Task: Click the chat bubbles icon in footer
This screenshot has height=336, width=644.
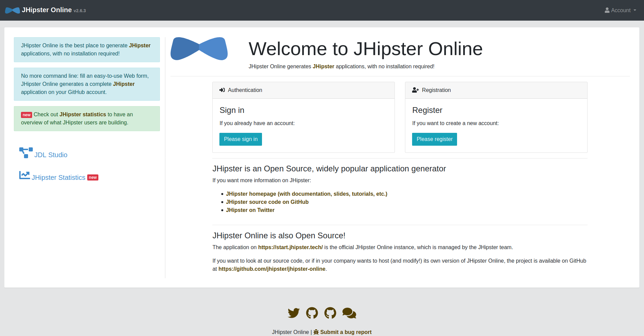Action: (349, 313)
